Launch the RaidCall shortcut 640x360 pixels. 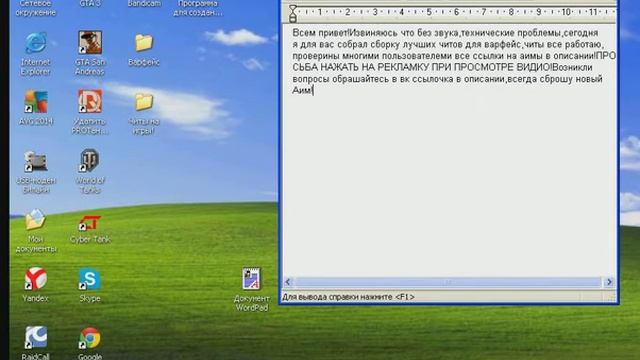click(36, 338)
